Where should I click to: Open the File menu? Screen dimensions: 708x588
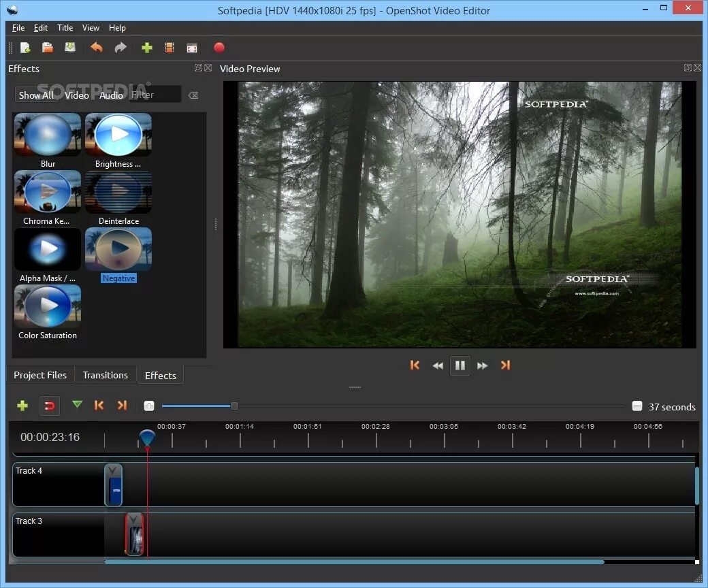click(18, 27)
